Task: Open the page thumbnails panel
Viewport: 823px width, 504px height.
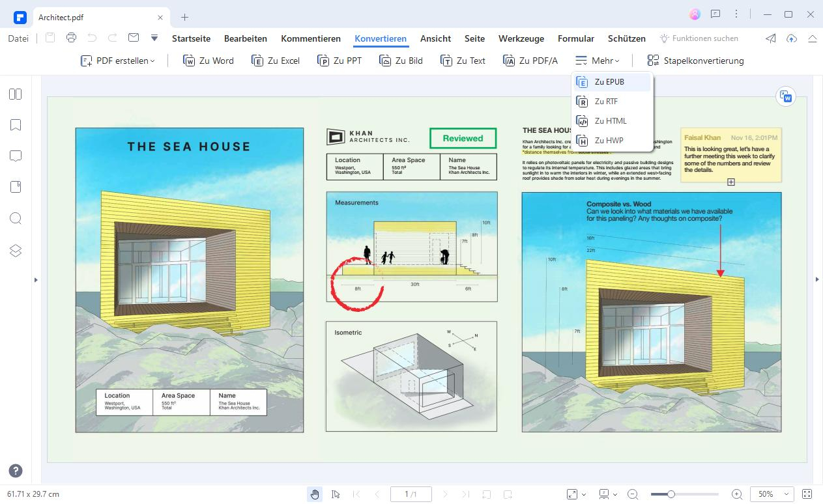Action: 16,94
